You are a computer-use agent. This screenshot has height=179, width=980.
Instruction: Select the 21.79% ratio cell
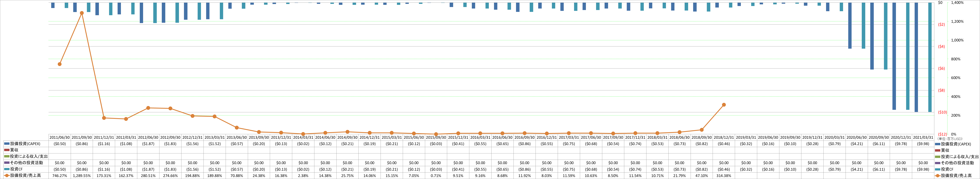[x=679, y=175]
